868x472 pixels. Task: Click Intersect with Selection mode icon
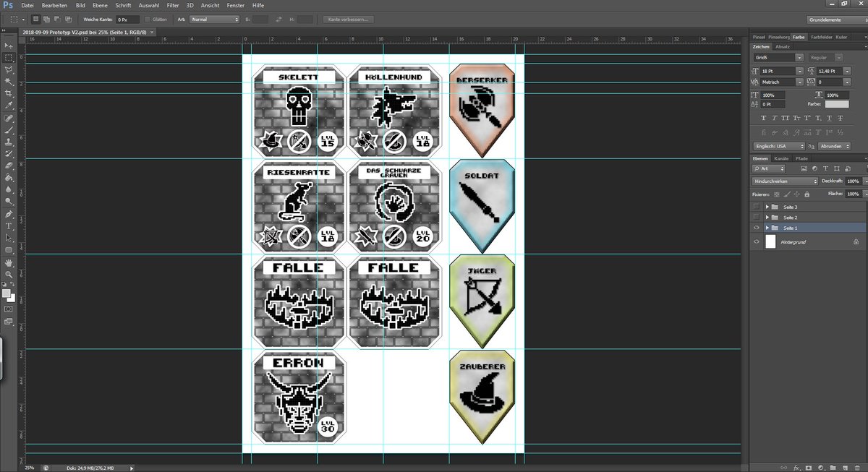[x=68, y=19]
